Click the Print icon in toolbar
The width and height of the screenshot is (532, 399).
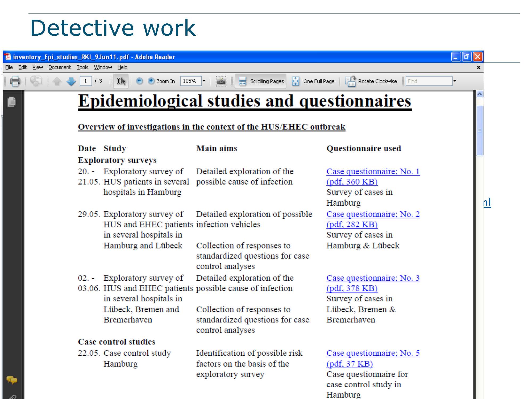[x=15, y=81]
